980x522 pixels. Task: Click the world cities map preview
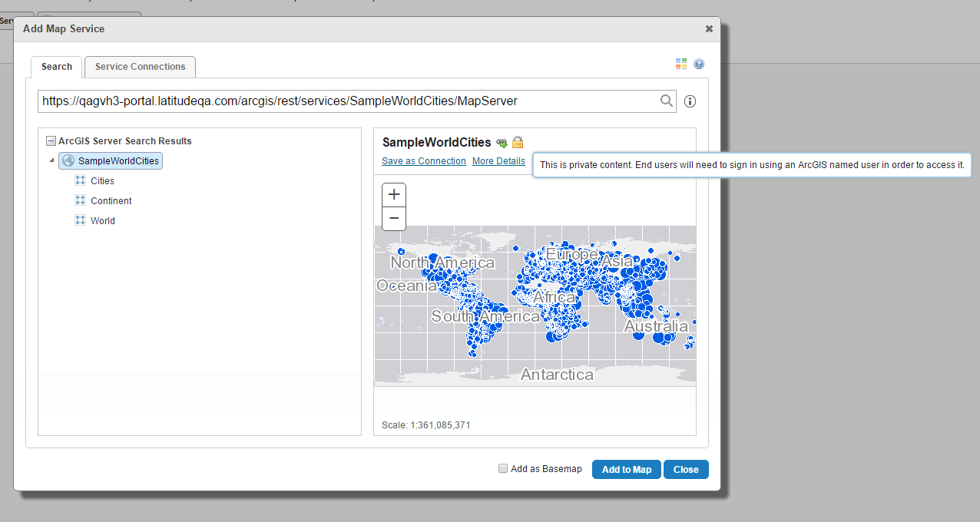point(535,306)
